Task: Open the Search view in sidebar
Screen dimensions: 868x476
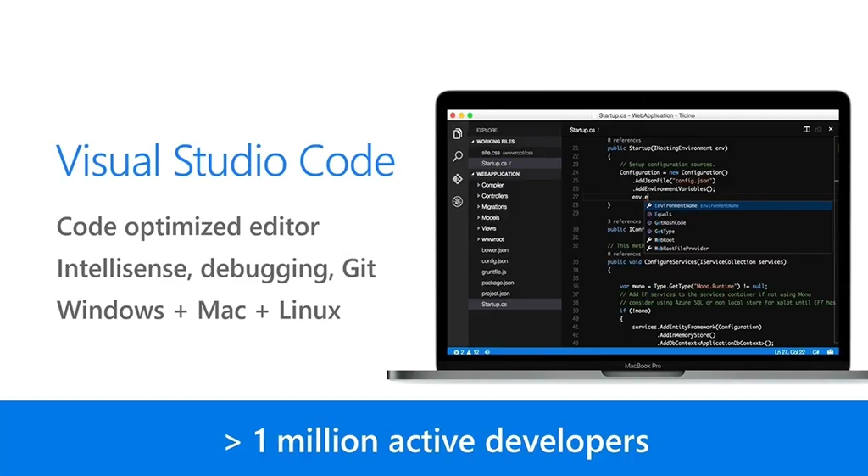Action: tap(457, 156)
